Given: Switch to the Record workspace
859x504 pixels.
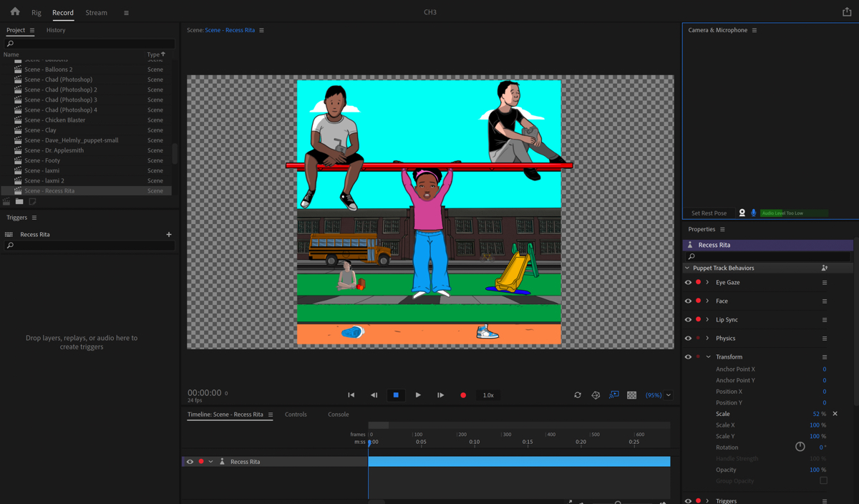Looking at the screenshot, I should coord(63,13).
